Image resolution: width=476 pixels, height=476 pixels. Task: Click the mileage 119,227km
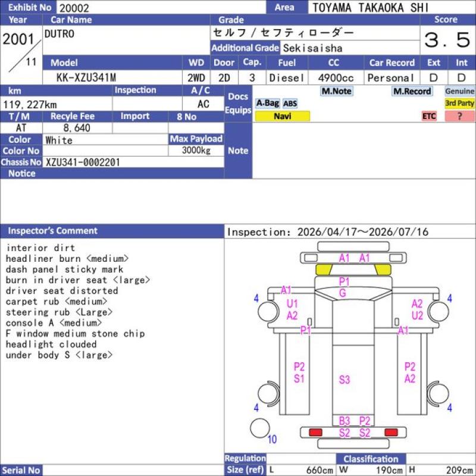pyautogui.click(x=30, y=105)
